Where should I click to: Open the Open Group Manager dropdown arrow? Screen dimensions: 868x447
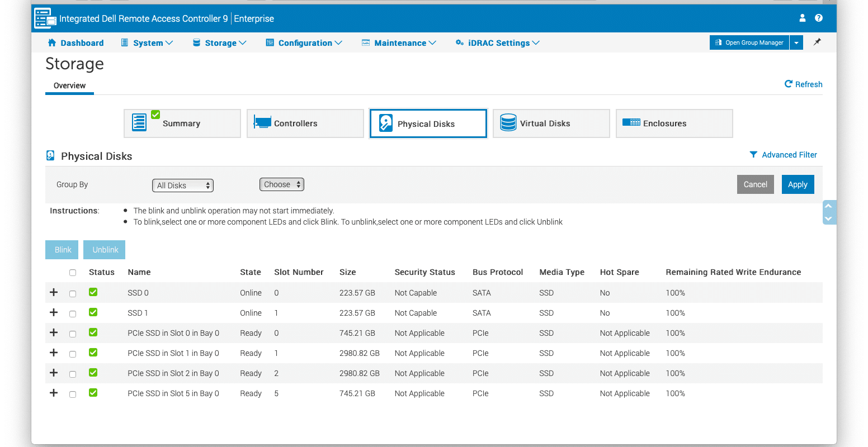(796, 42)
